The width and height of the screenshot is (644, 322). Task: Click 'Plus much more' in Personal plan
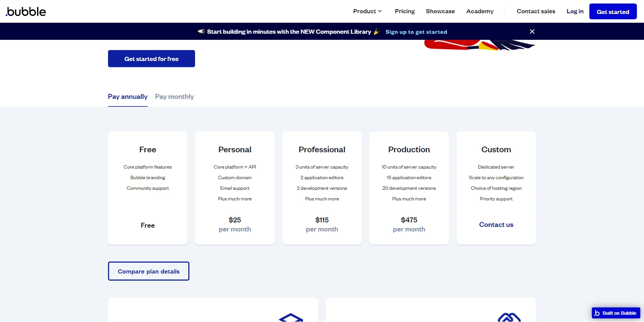pyautogui.click(x=235, y=199)
